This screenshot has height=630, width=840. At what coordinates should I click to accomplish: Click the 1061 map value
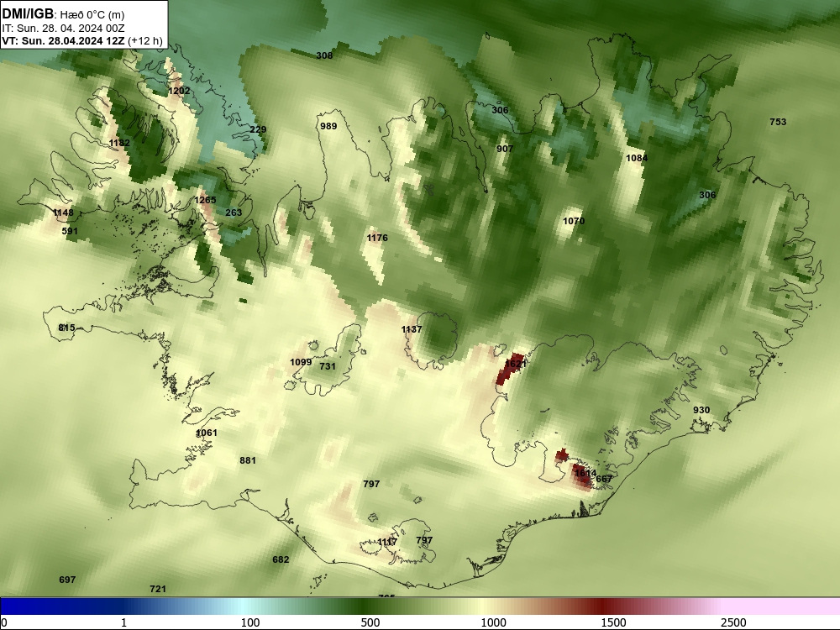tap(207, 433)
